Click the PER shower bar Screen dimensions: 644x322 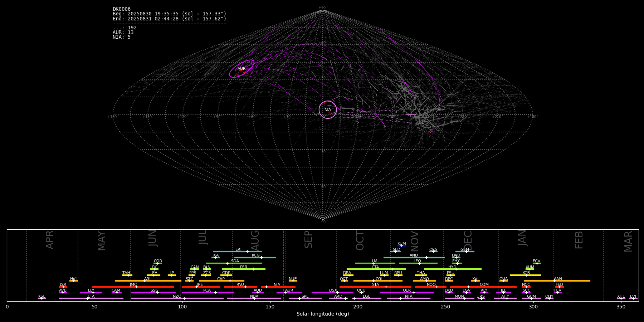pyautogui.click(x=244, y=269)
